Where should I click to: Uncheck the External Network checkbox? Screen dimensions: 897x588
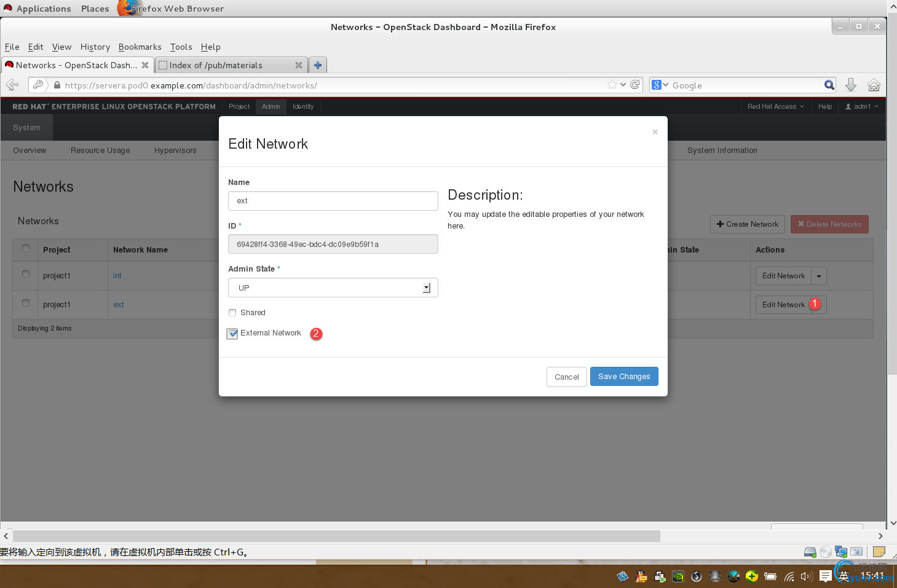pyautogui.click(x=232, y=334)
